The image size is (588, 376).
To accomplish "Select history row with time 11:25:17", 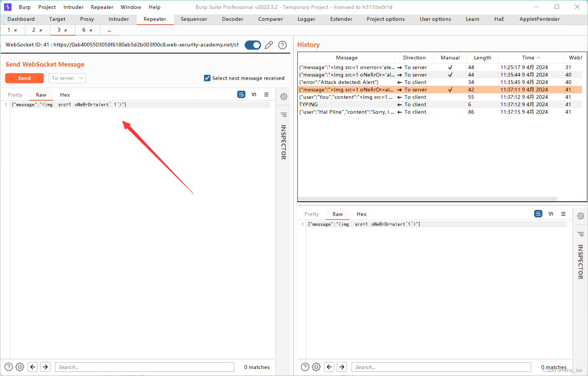I will coord(440,67).
